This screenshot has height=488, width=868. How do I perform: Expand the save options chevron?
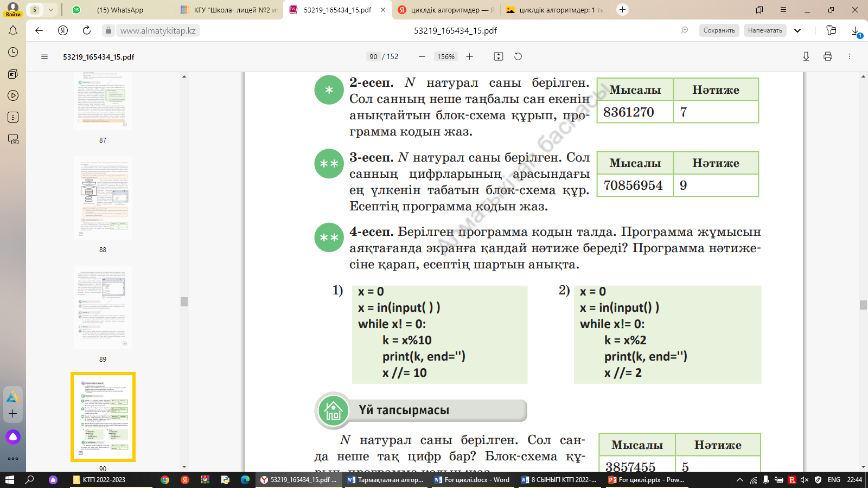coord(797,30)
